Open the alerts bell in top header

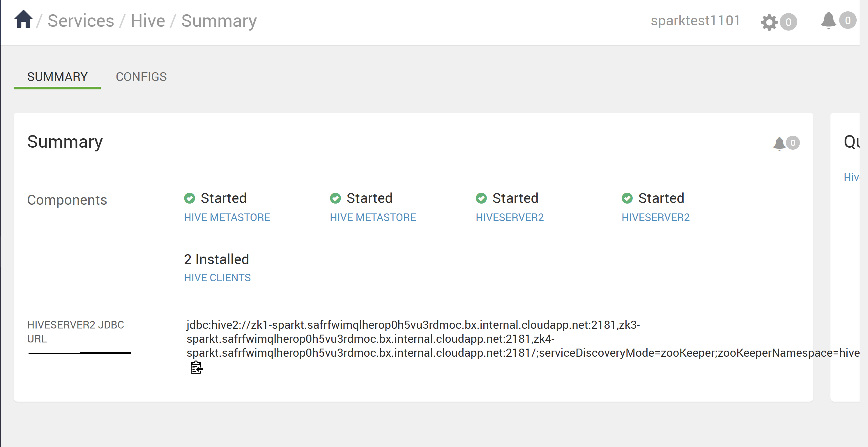pos(828,20)
